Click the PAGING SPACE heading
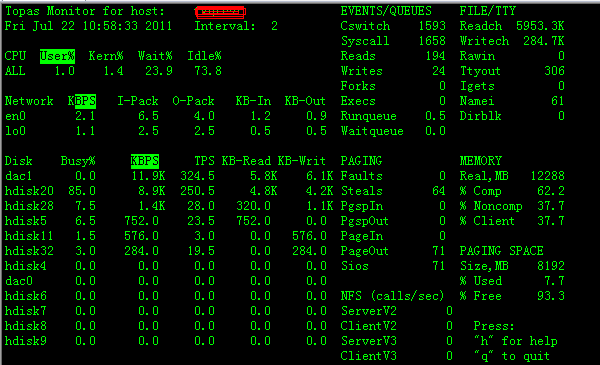The width and height of the screenshot is (600, 365). 501,251
